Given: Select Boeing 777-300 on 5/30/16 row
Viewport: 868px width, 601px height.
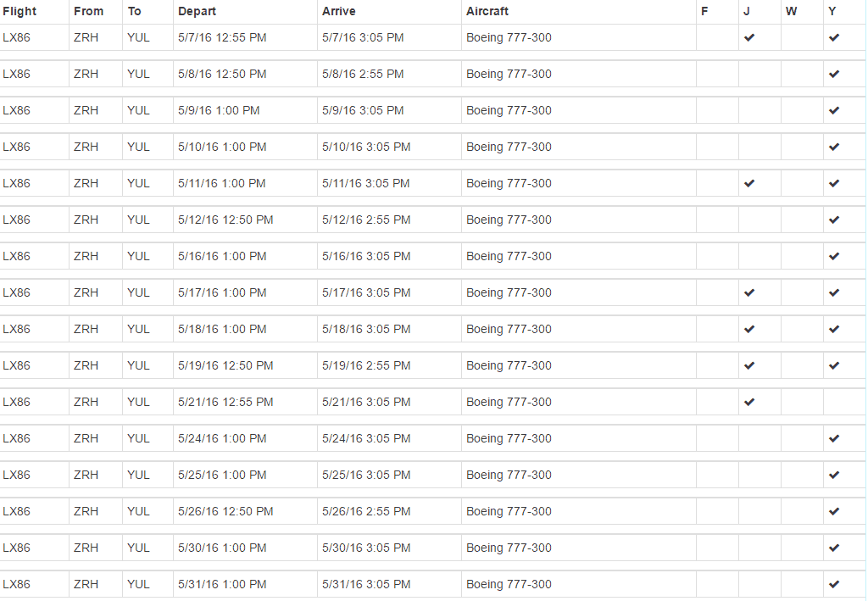Looking at the screenshot, I should tap(509, 548).
